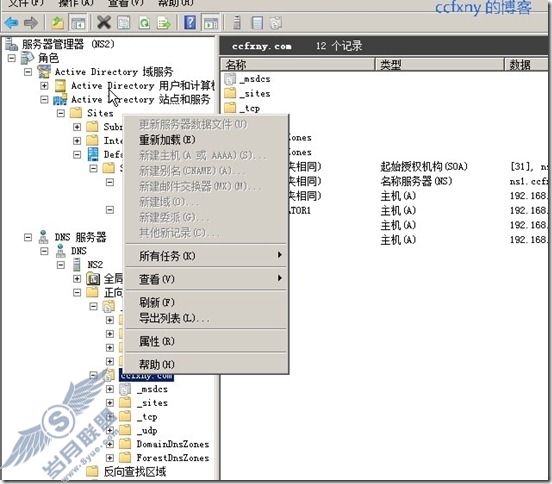Select the Active Directory 域服务 node
552x484 pixels.
(114, 72)
